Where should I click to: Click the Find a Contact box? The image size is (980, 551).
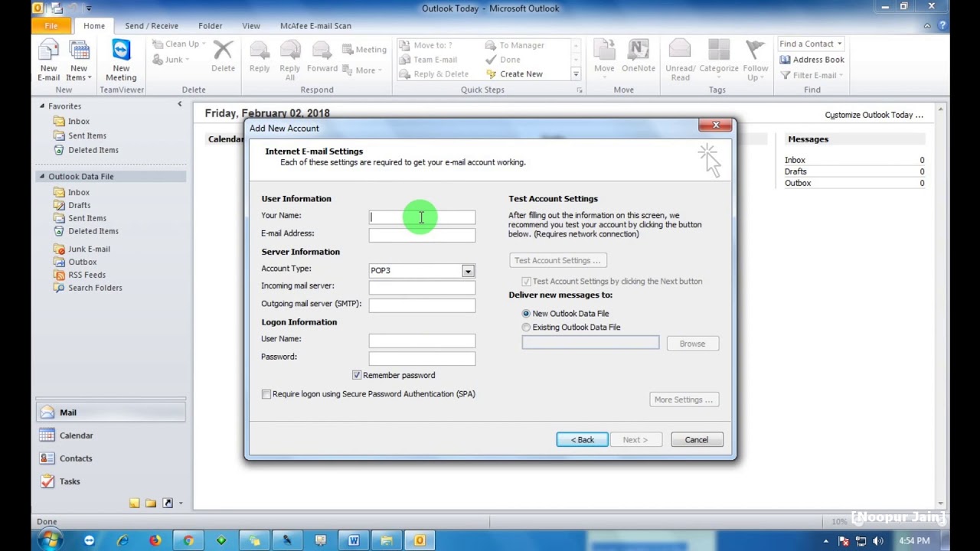pyautogui.click(x=811, y=44)
